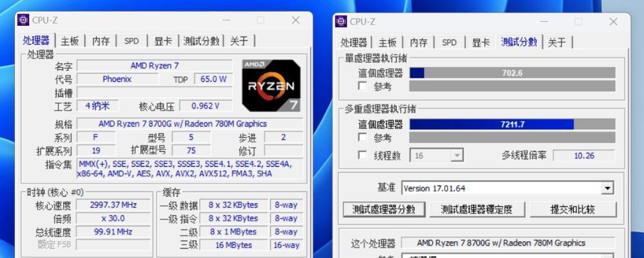Click L2 cache value 8 x 1 MBytes
This screenshot has width=644, height=258.
tap(234, 232)
